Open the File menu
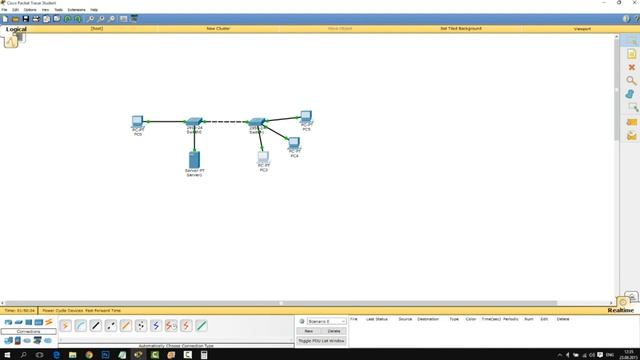Screen dimensions: 640x360 [x=4, y=9]
